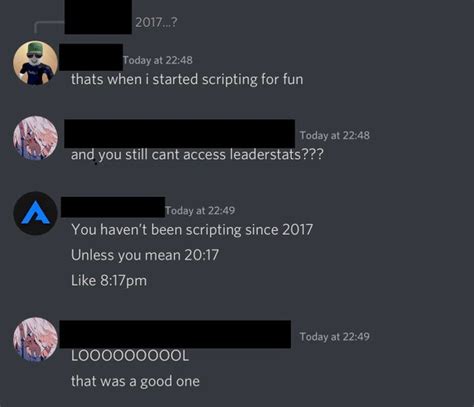Click the 'Today at 22:49' timestamp on the last message
This screenshot has width=474, height=407.
coord(334,336)
